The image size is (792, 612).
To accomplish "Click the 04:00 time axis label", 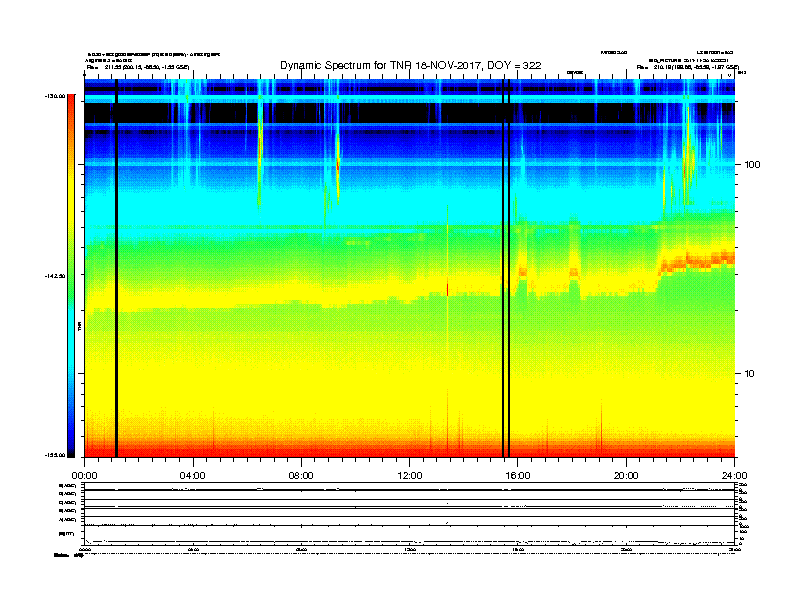I will 193,476.
